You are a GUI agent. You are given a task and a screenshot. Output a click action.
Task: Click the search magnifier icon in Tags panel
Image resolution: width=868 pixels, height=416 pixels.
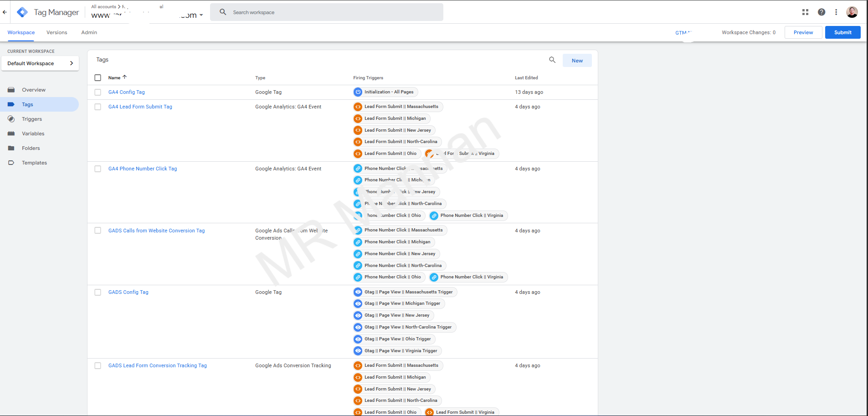(x=552, y=60)
